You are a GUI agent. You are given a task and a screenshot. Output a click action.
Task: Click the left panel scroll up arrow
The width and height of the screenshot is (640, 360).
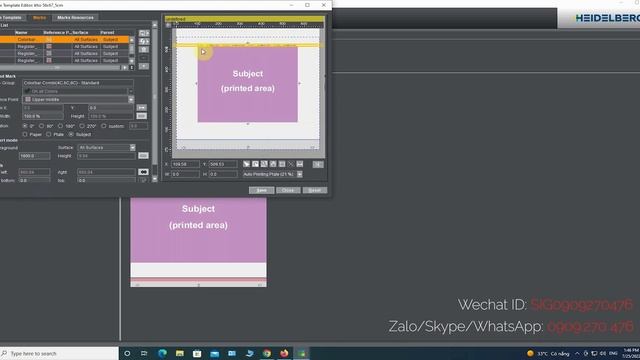(155, 24)
